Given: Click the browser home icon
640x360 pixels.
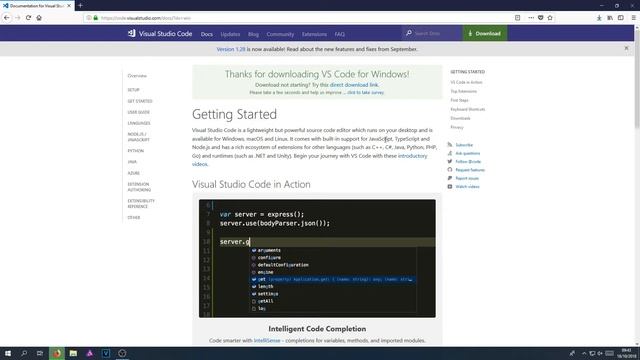Looking at the screenshot, I should 39,18.
